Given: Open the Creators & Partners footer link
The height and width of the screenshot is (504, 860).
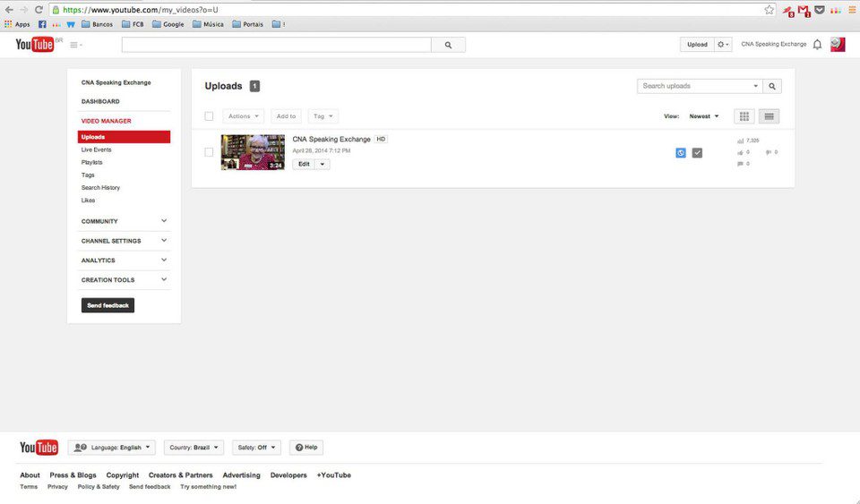Looking at the screenshot, I should pos(180,475).
